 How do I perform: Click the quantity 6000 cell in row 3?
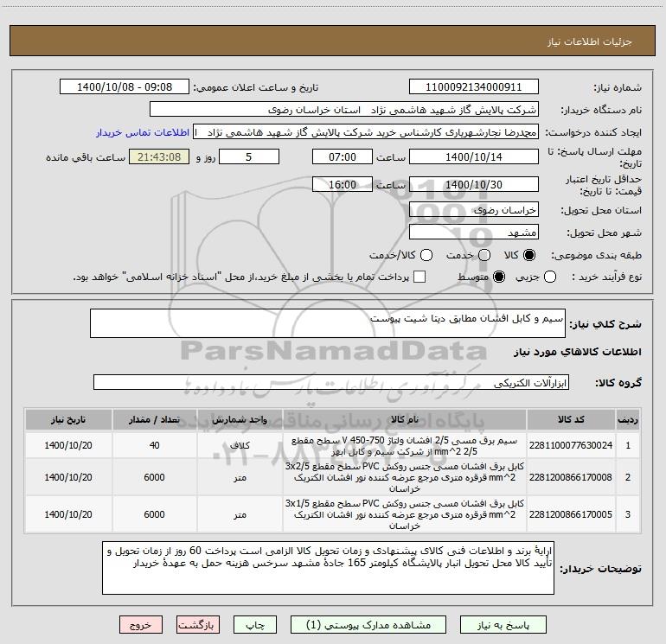click(154, 514)
